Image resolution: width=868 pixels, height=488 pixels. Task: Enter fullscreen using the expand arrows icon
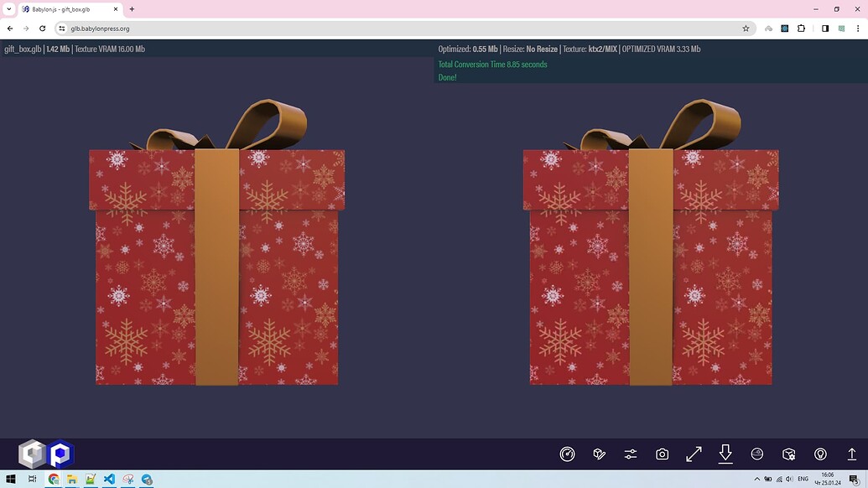tap(694, 454)
